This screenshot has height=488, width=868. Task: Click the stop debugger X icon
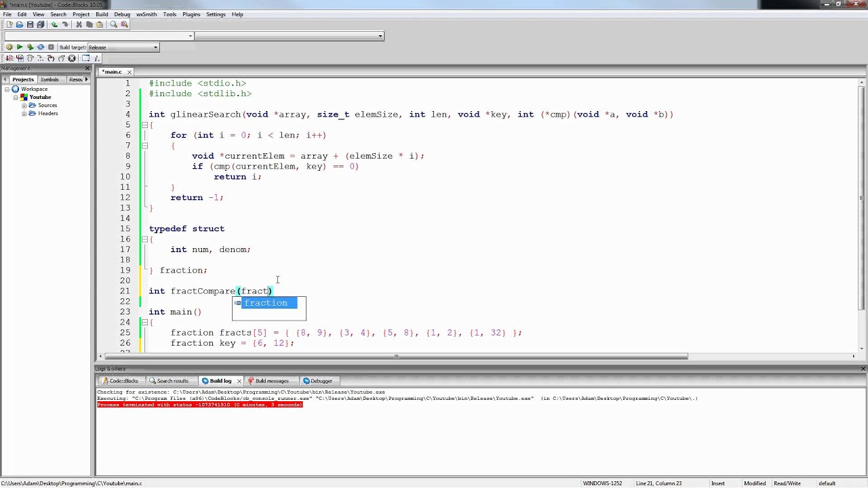pos(72,58)
